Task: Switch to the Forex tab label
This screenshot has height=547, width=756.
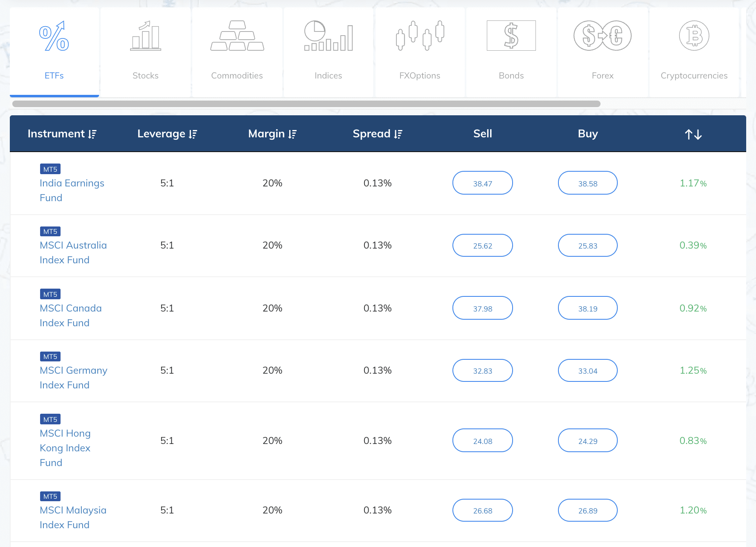Action: 603,76
